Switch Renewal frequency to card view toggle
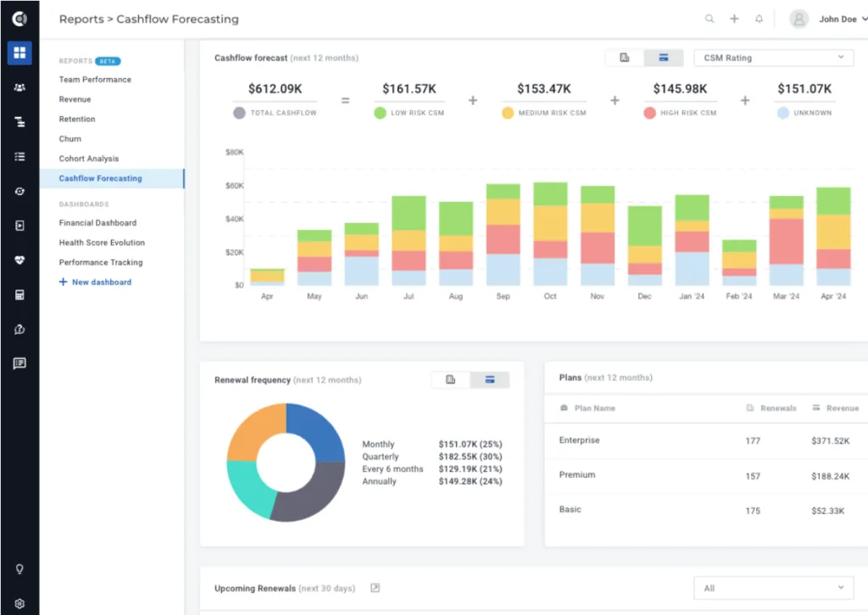Screen dimensions: 868x615 pos(489,379)
